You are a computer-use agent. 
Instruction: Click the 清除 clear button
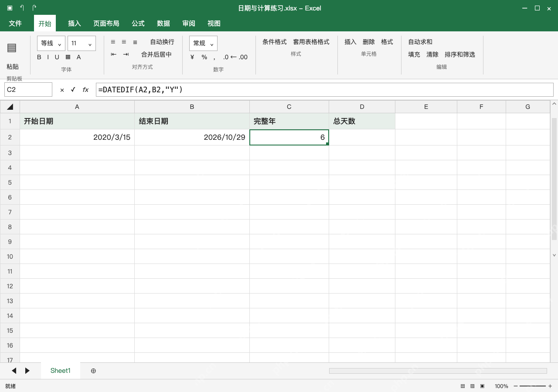pos(432,54)
